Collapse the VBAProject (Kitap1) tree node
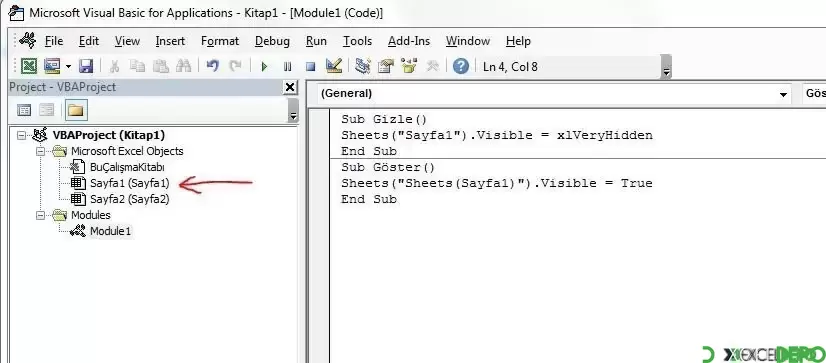 tap(21, 135)
